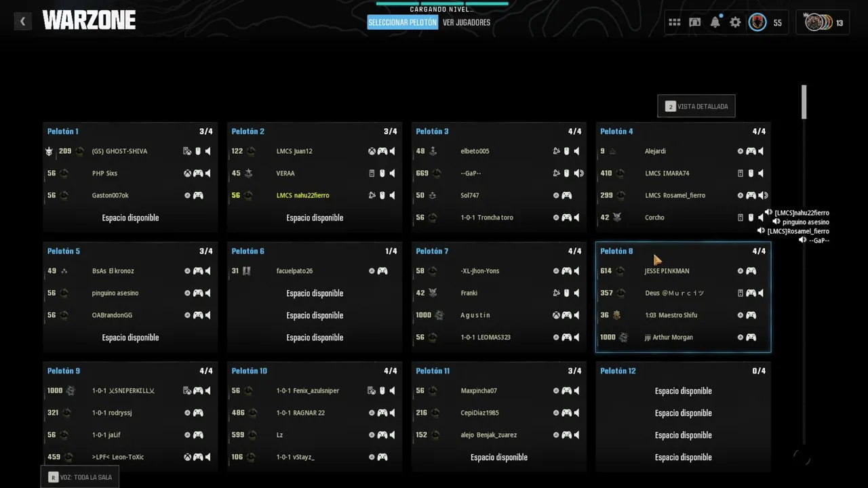
Task: Open notifications bell icon
Action: (x=715, y=22)
